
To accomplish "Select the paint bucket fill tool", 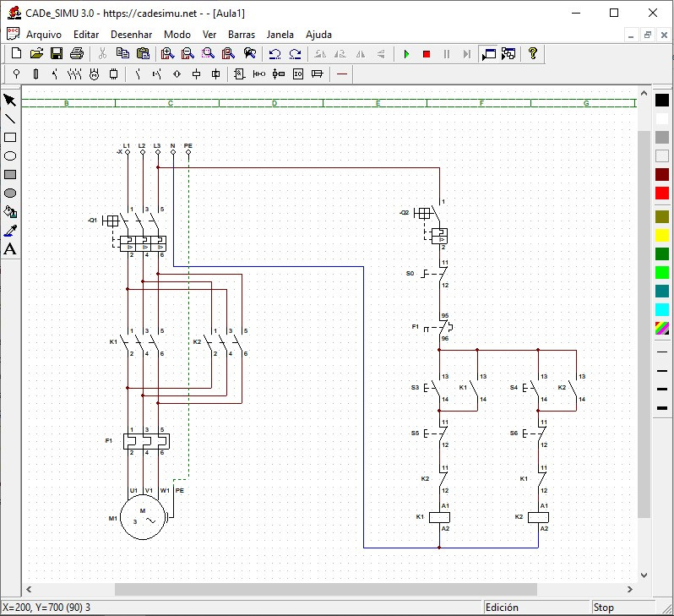I will tap(10, 211).
